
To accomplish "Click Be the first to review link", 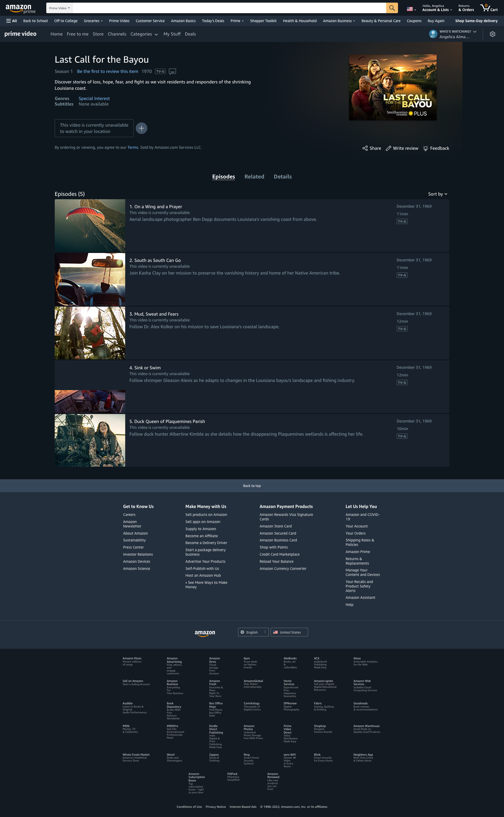I will pyautogui.click(x=107, y=71).
